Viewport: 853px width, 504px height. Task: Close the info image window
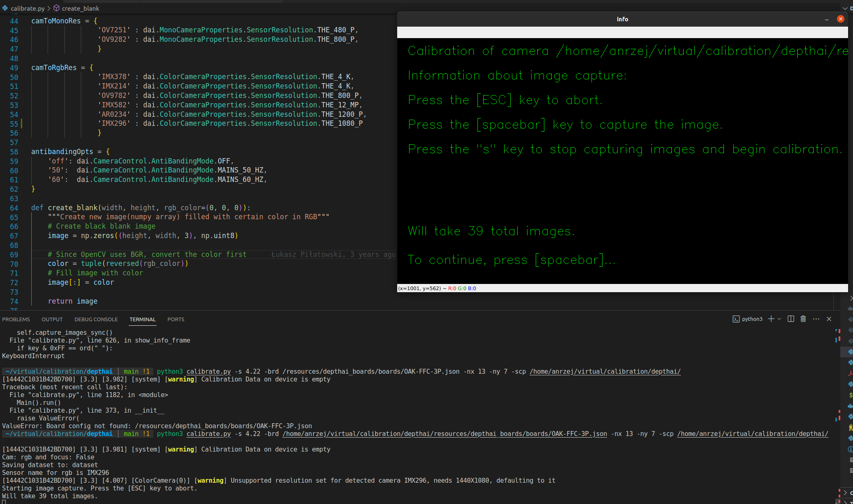click(840, 19)
